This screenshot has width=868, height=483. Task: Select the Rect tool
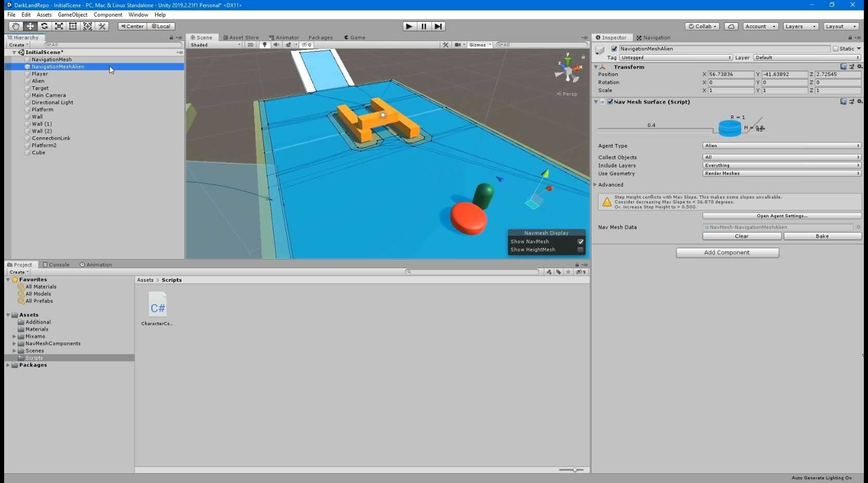tap(73, 26)
